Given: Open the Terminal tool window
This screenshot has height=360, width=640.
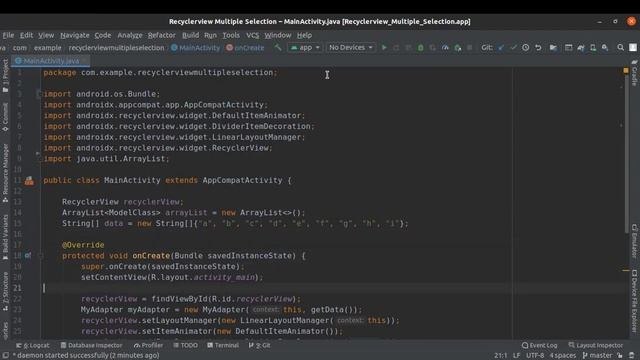Looking at the screenshot, I should click(x=223, y=345).
